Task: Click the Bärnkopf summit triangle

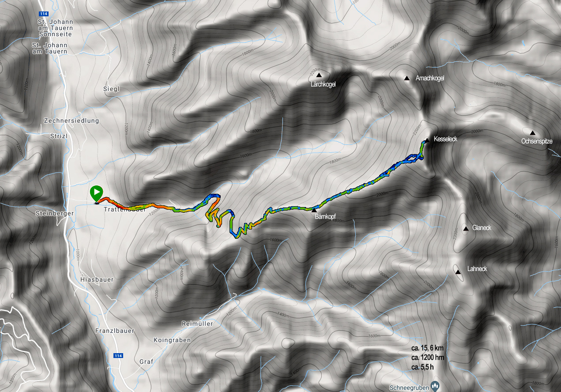Action: [x=314, y=210]
